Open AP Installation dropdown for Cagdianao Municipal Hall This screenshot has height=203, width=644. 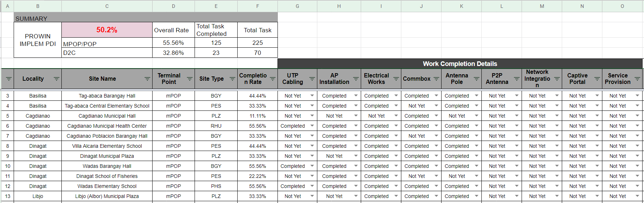[356, 116]
